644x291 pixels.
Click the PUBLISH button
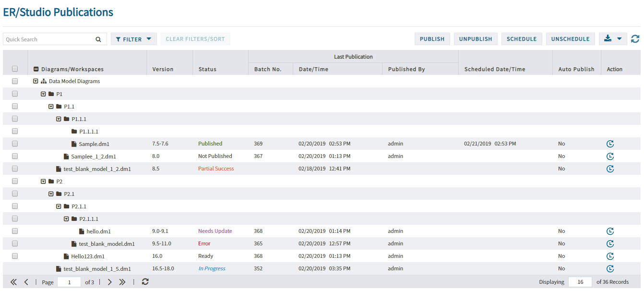click(432, 39)
